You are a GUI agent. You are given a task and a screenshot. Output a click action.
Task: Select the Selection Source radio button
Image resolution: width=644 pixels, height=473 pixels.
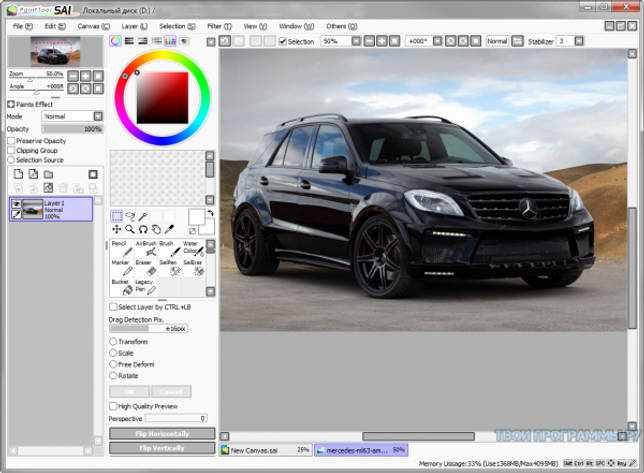pos(11,160)
